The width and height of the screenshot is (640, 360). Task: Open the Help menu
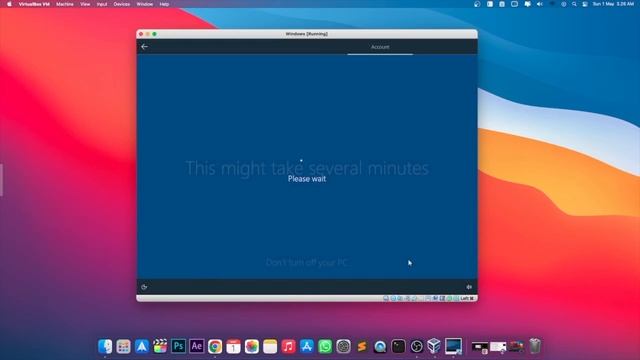pos(164,4)
